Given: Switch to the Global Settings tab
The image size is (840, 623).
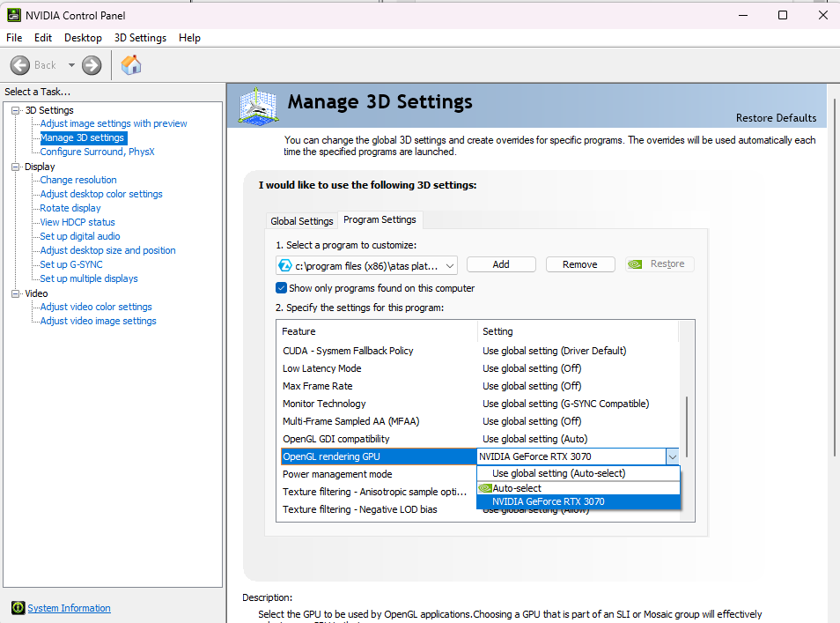Looking at the screenshot, I should 302,221.
